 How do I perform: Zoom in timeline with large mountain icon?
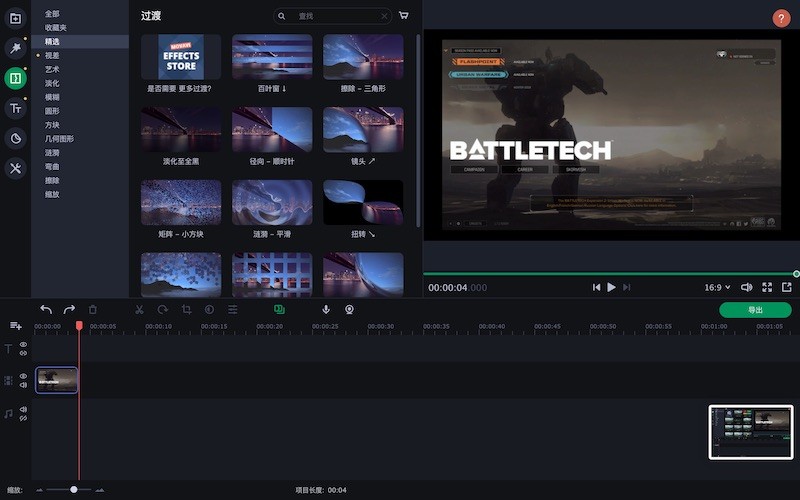tap(100, 490)
